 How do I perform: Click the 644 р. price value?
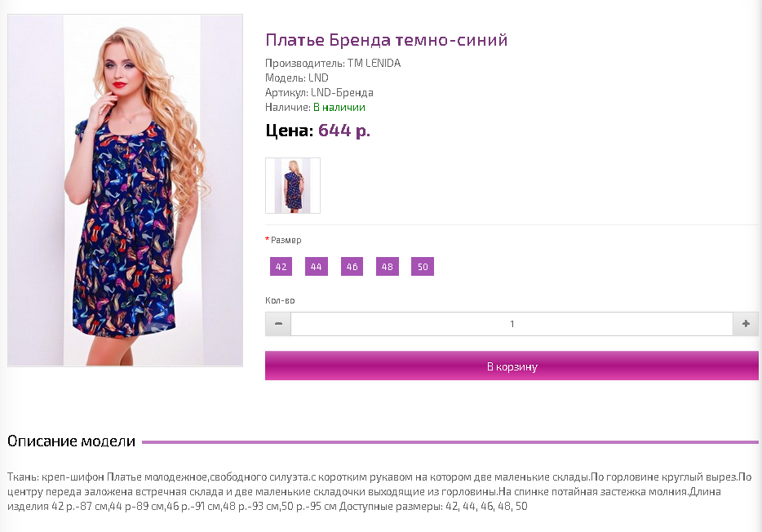click(x=344, y=131)
